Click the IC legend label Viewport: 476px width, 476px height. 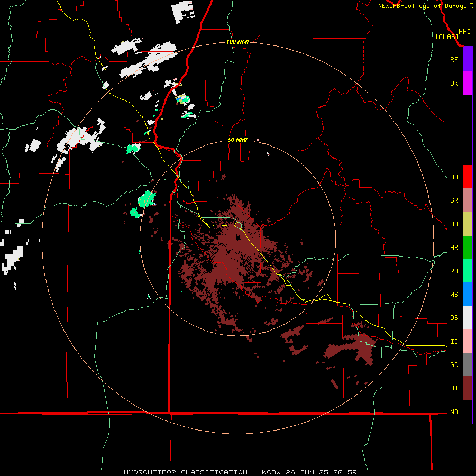pos(454,342)
